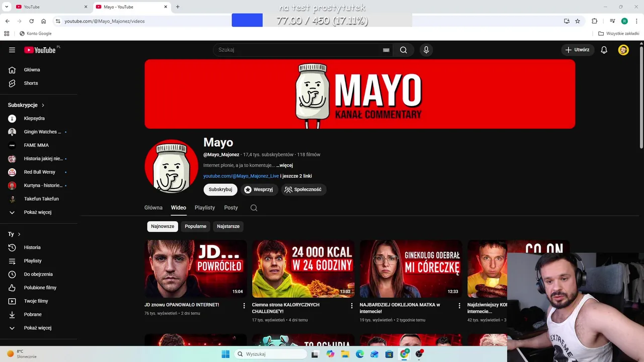Switch to the Główna channel tab
Image resolution: width=644 pixels, height=362 pixels.
click(153, 208)
